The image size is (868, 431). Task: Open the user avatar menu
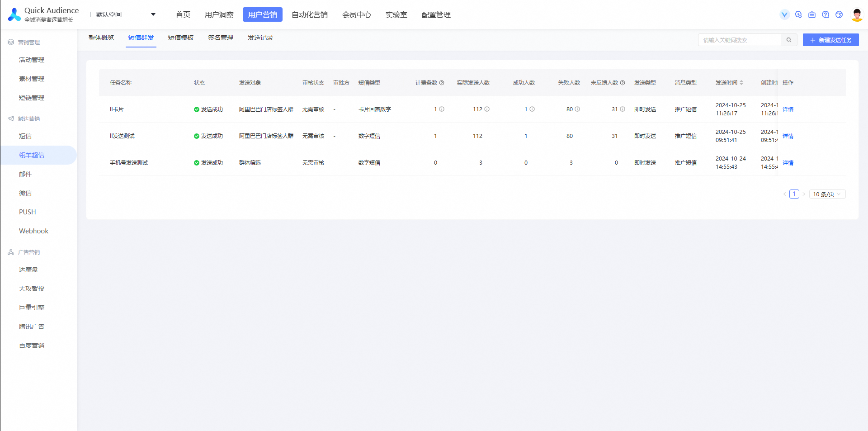coord(857,14)
